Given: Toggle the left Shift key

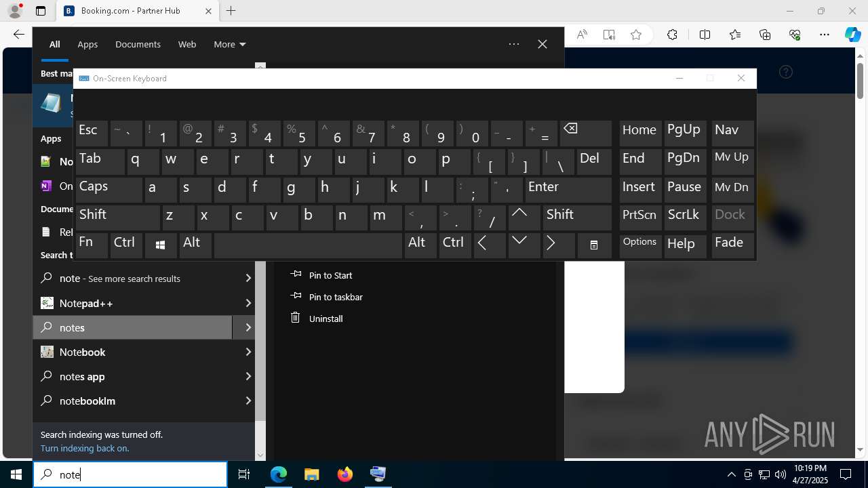Looking at the screenshot, I should (117, 217).
